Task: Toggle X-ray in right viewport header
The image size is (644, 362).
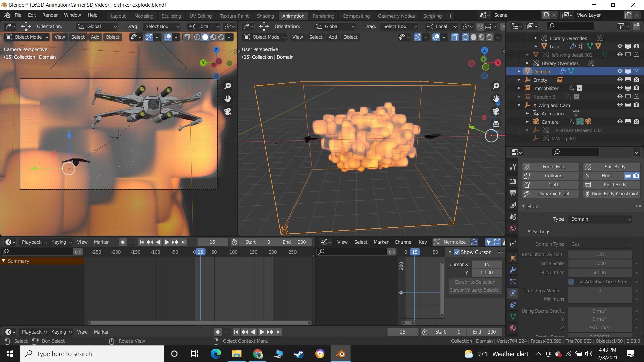Action: (x=455, y=37)
